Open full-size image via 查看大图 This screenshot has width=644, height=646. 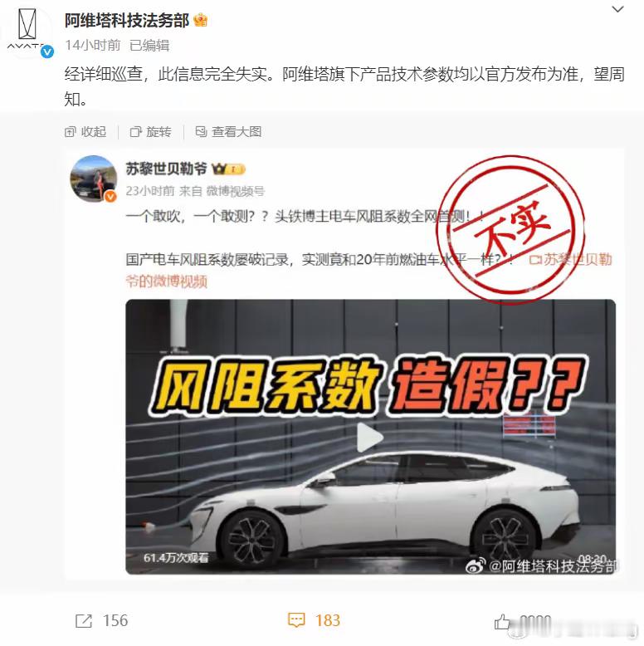228,132
